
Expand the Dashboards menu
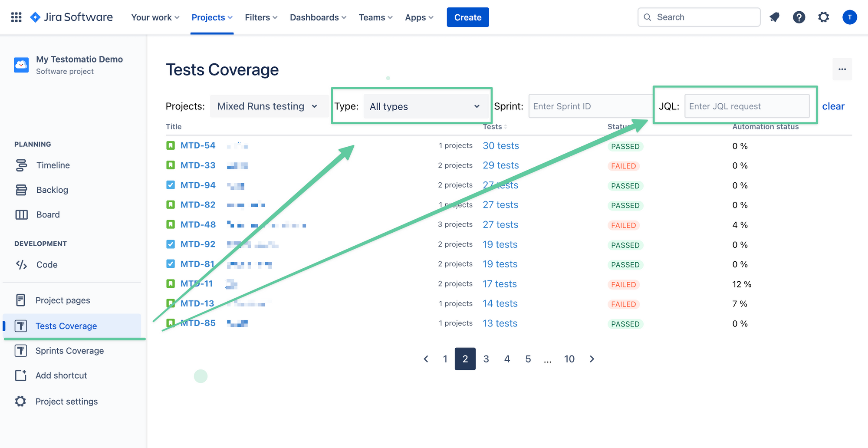point(318,17)
